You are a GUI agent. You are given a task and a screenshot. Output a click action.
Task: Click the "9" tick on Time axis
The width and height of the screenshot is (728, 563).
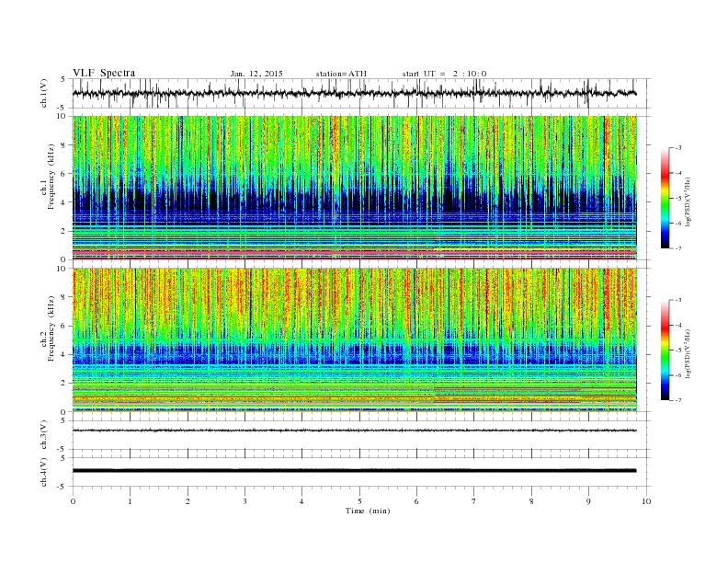[x=588, y=501]
